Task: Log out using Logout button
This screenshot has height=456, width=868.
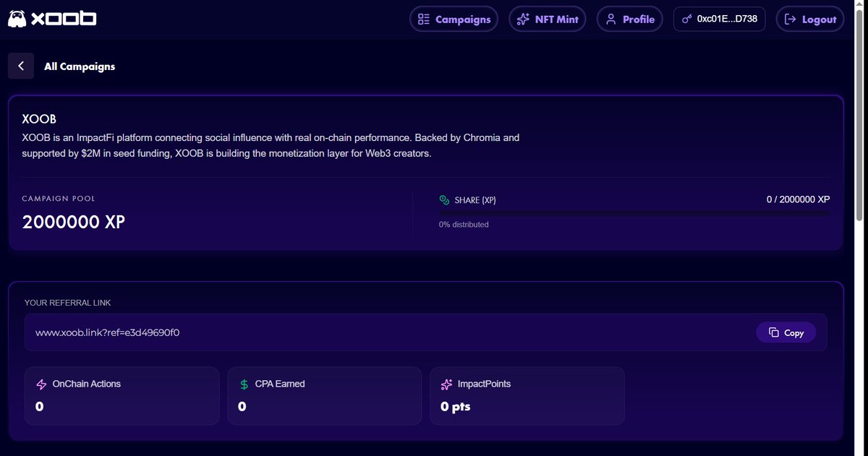Action: (x=810, y=20)
